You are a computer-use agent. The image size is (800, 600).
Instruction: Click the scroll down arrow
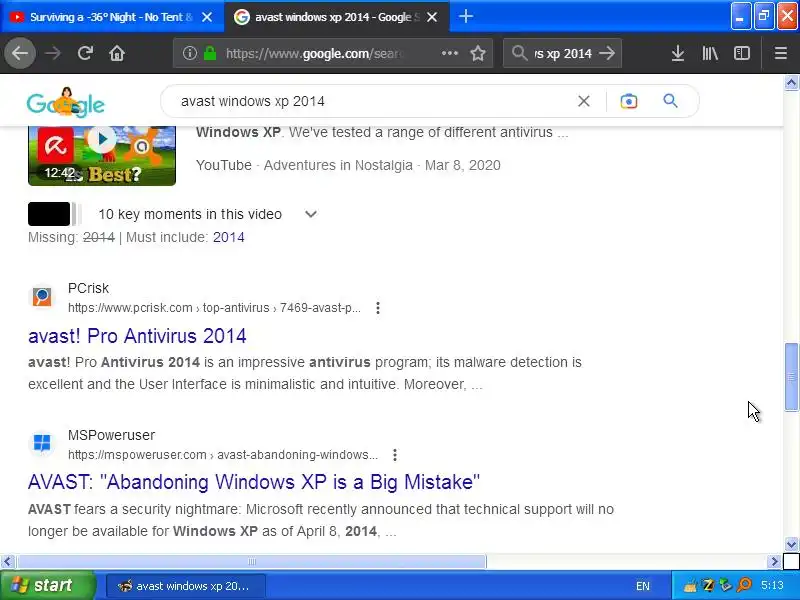(791, 543)
